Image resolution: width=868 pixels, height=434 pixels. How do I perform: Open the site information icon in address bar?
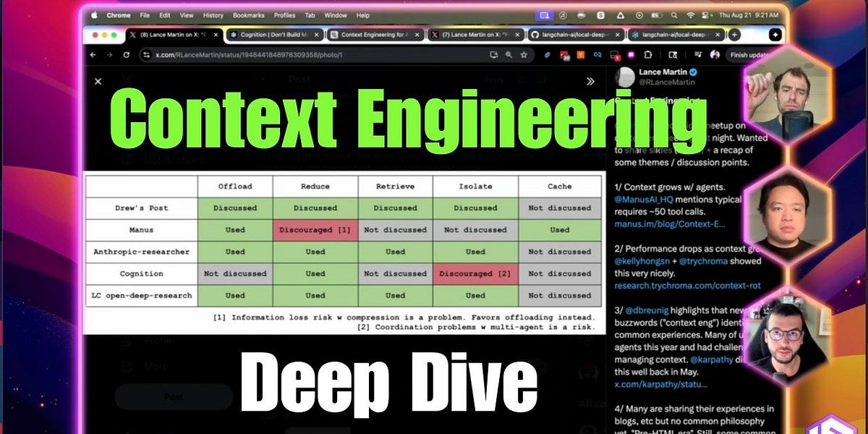[x=147, y=54]
